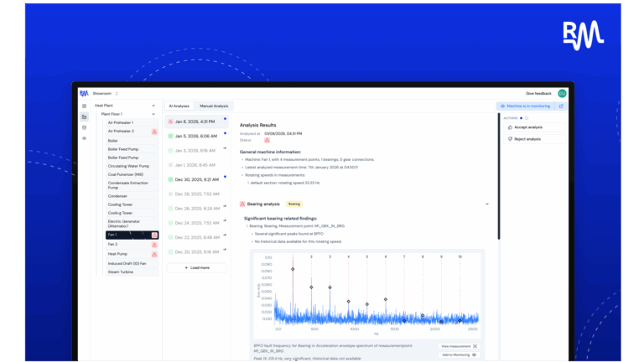The width and height of the screenshot is (644, 362).
Task: Select Condensate Extraction Pump
Action: (x=132, y=185)
